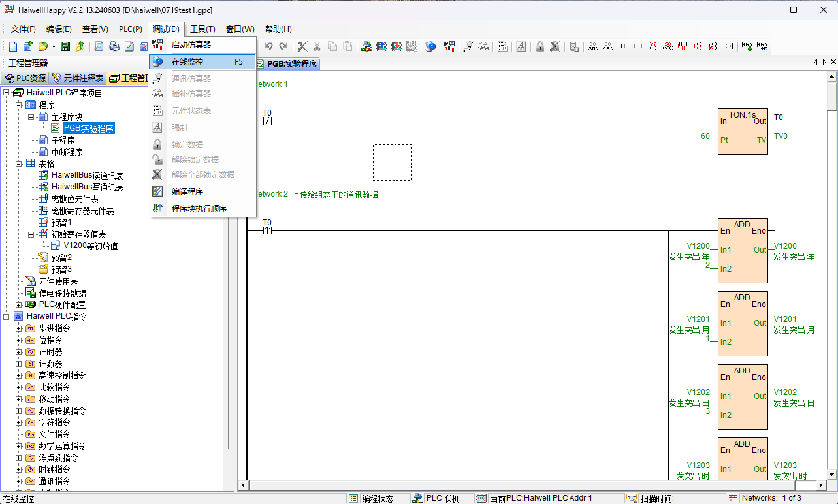Select 启动仿真器 in the Debug menu
This screenshot has height=504, width=838.
(x=202, y=45)
